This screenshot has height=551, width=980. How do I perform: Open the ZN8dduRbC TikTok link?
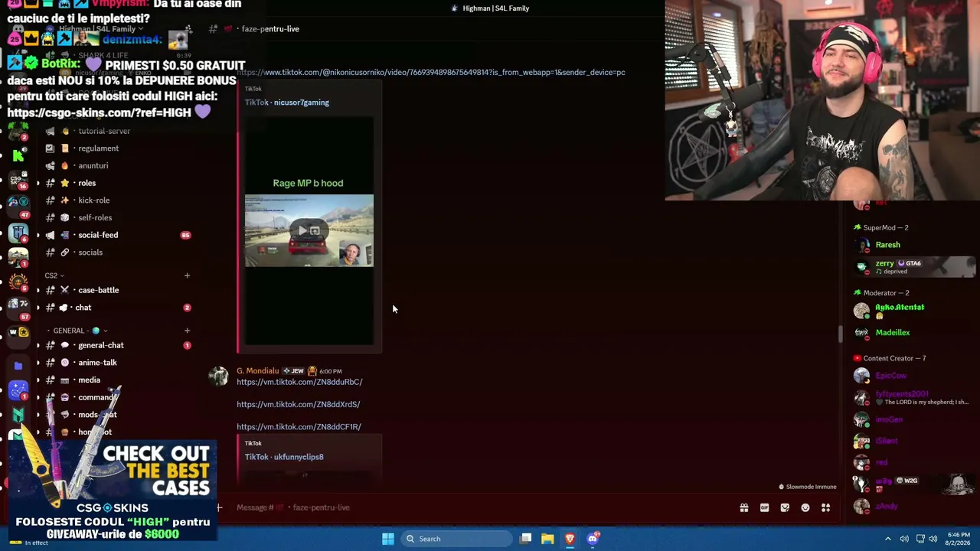pyautogui.click(x=299, y=382)
